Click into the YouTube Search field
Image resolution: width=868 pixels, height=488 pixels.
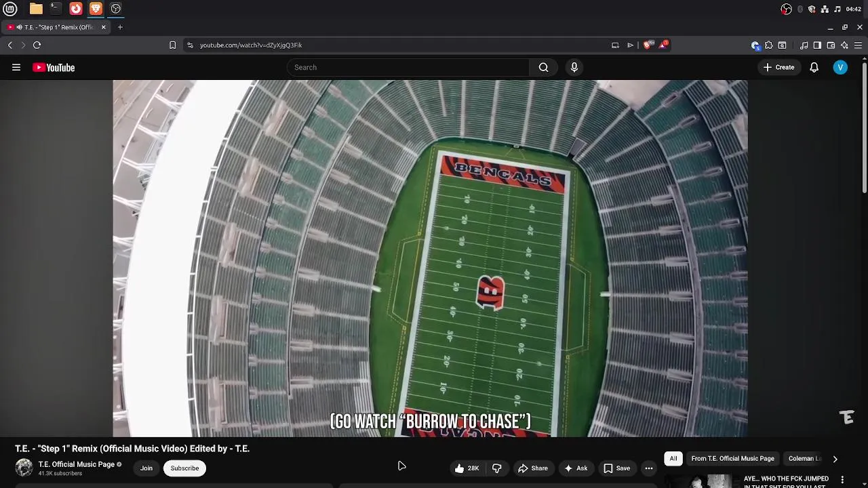408,67
